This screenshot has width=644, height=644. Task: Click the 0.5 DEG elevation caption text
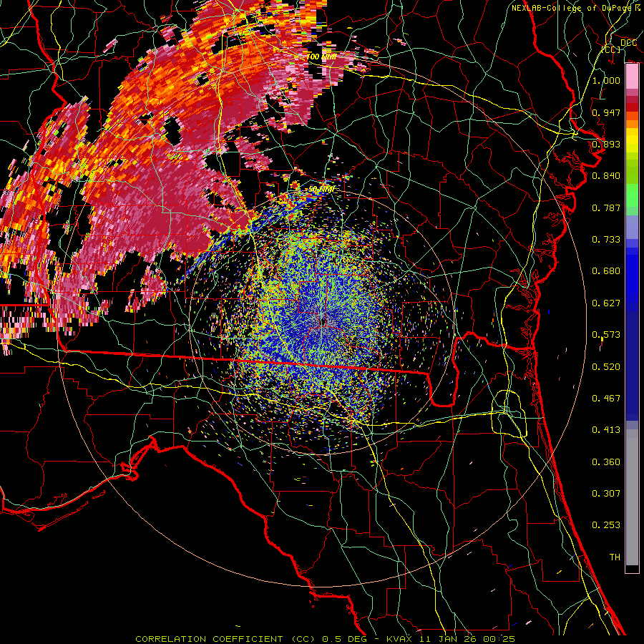click(346, 639)
